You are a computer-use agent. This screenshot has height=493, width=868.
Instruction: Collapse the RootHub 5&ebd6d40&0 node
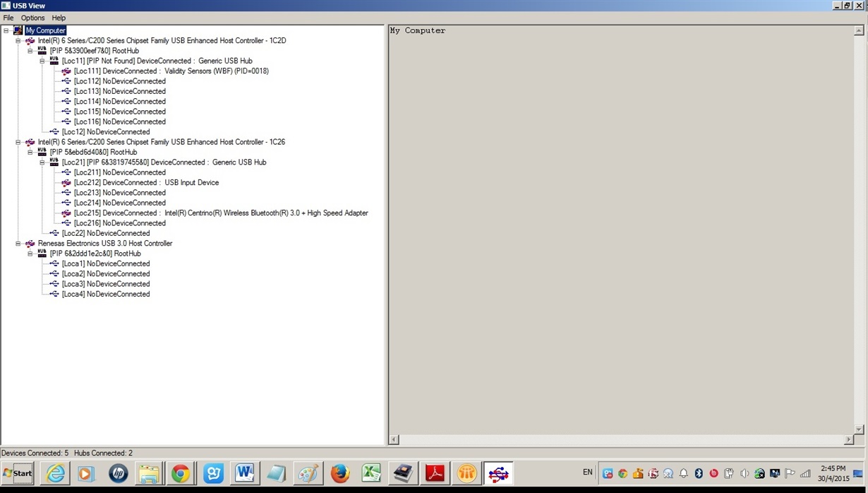click(x=30, y=152)
